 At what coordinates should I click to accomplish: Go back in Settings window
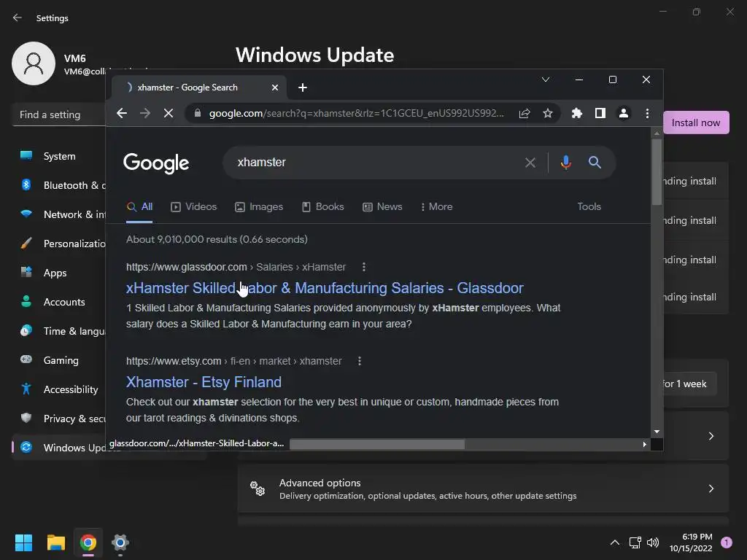pos(18,18)
